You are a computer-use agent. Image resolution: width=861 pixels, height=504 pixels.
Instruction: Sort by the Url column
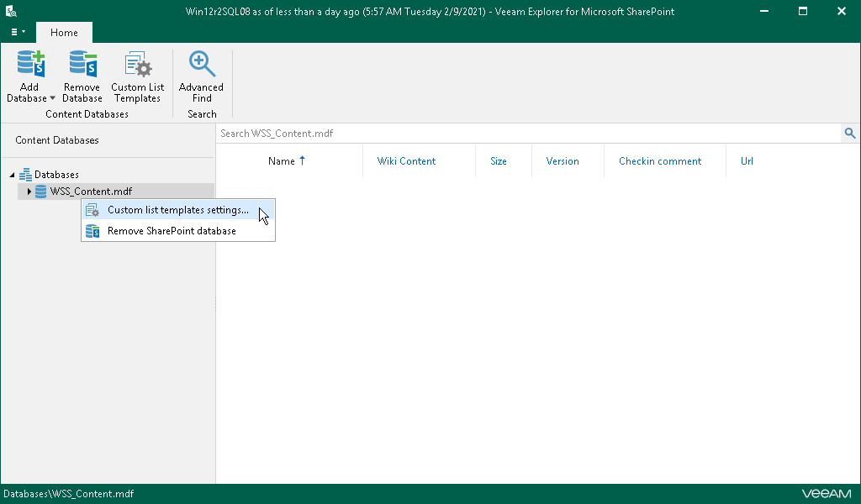747,161
